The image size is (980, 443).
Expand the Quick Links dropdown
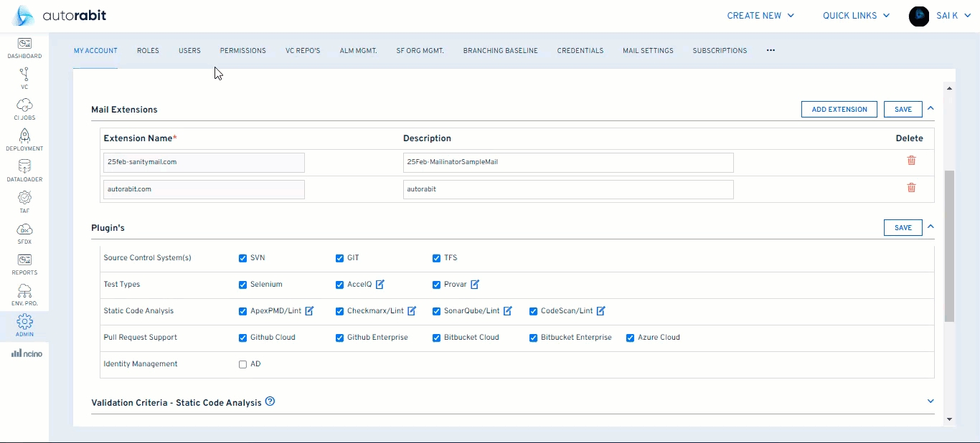856,16
